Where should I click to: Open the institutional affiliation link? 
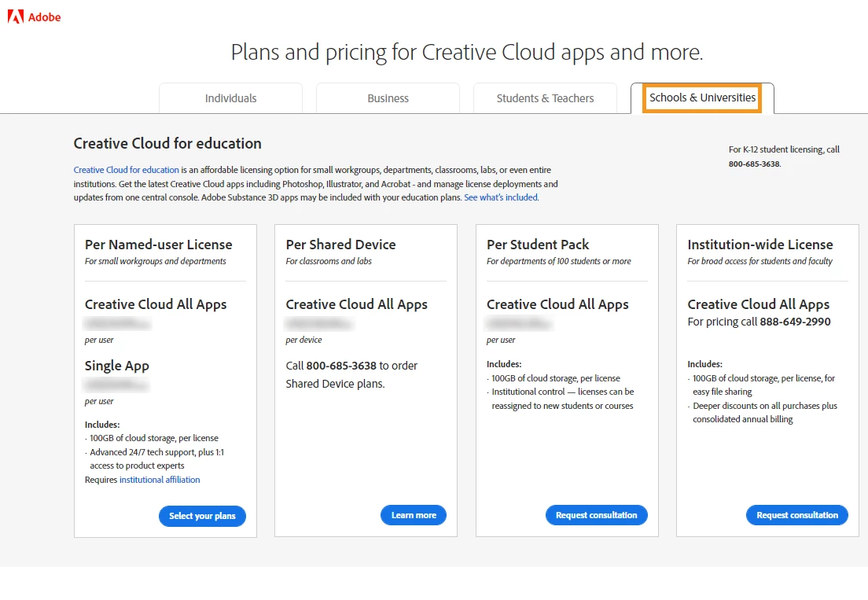[x=160, y=480]
